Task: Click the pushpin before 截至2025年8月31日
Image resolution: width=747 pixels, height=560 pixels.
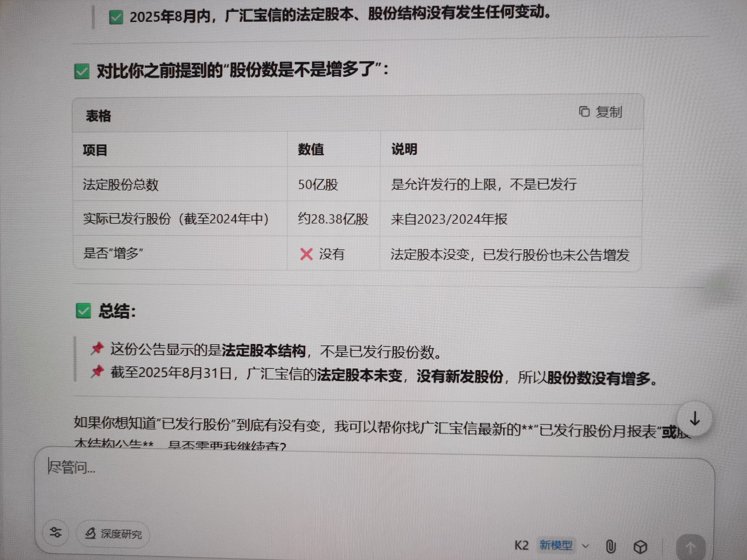Action: (x=97, y=371)
